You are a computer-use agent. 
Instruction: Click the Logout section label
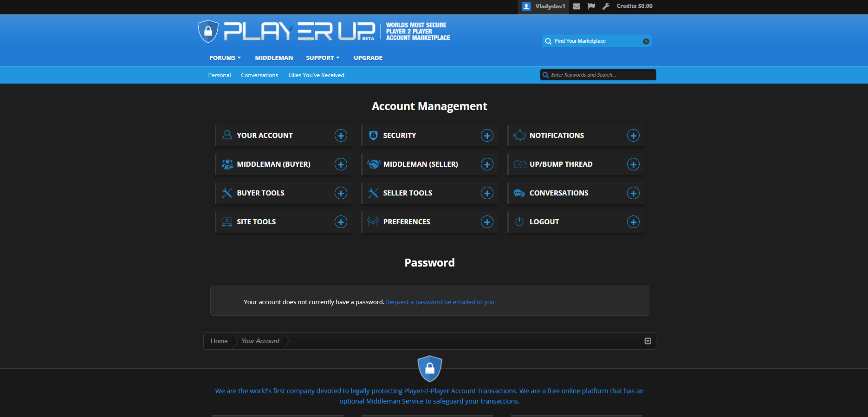tap(544, 222)
